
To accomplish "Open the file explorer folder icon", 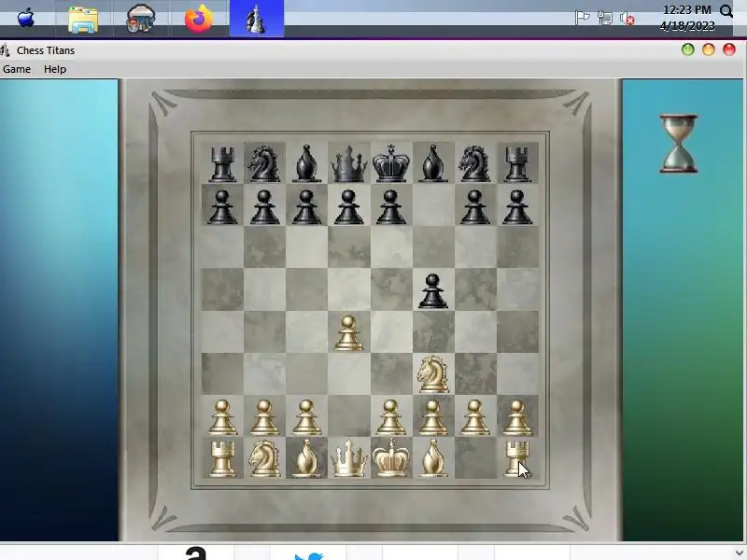I will click(x=83, y=19).
